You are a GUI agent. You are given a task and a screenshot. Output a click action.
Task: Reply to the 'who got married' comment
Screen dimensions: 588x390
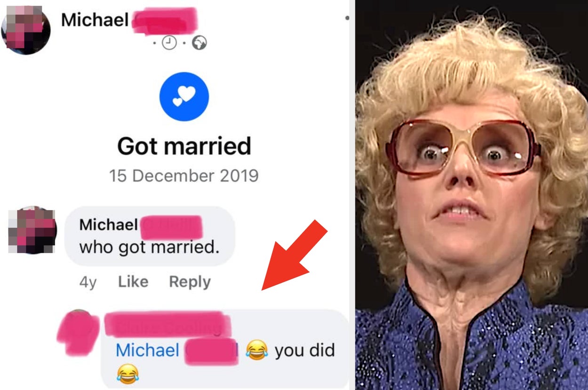click(190, 281)
